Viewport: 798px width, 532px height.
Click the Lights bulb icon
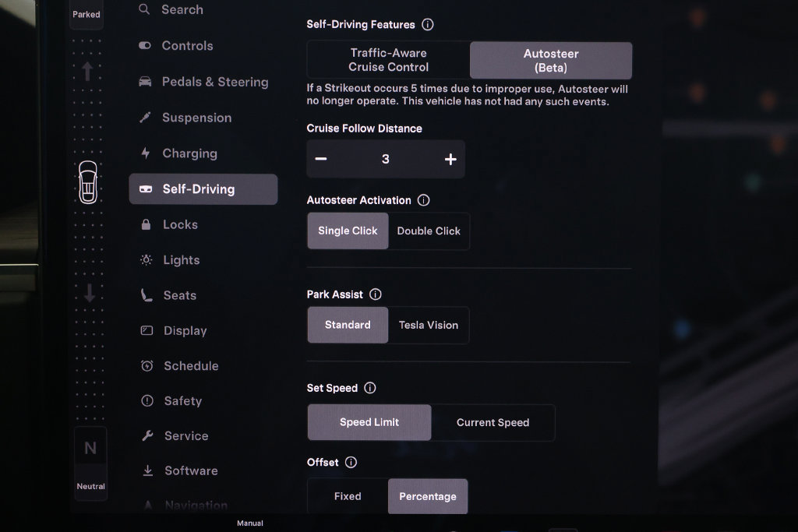click(x=146, y=260)
